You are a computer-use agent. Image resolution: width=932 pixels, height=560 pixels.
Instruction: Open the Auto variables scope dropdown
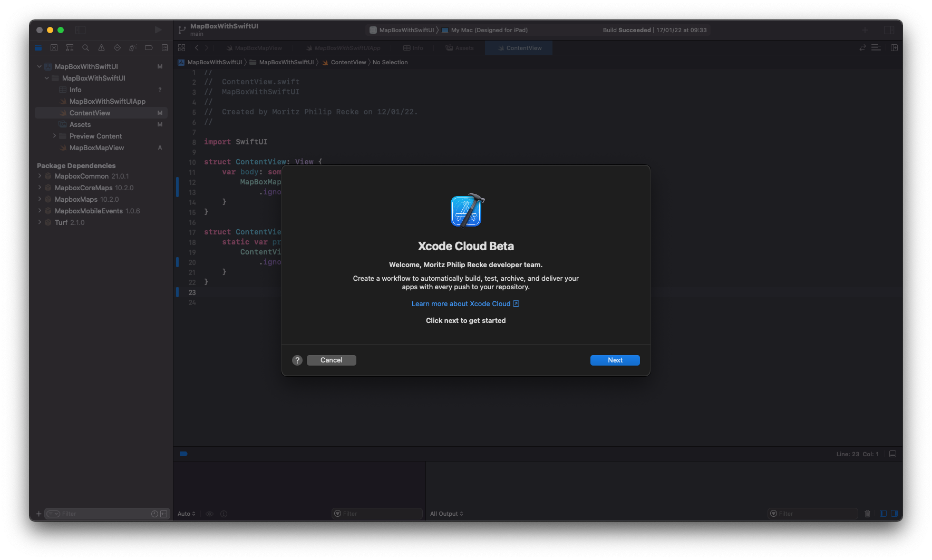[187, 514]
